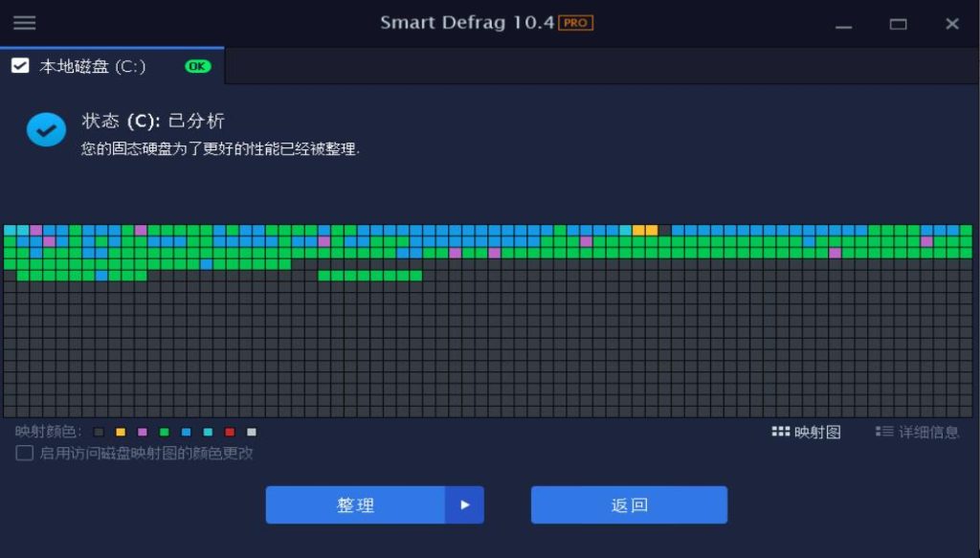
Task: Click the cyan legend color swatch
Action: point(208,432)
